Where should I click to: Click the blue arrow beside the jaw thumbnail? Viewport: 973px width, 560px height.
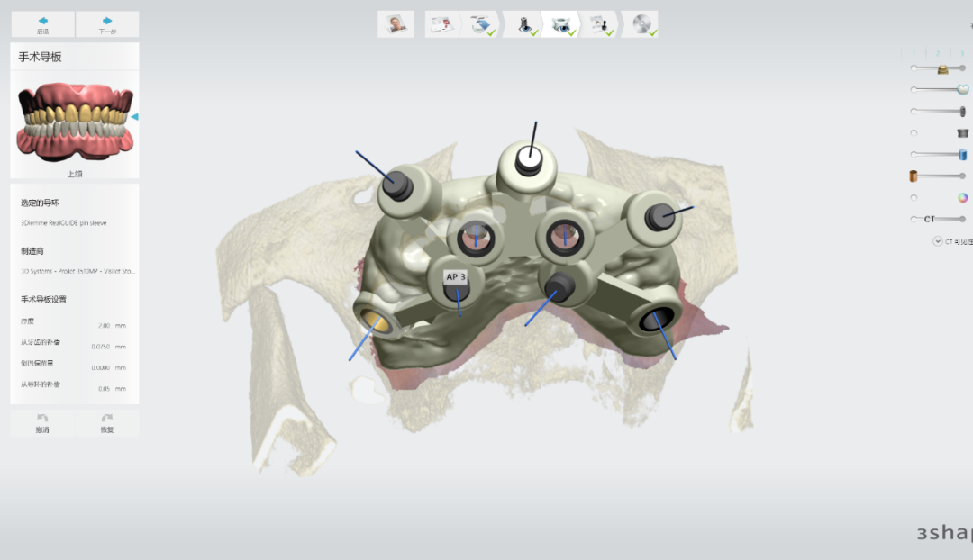click(x=134, y=117)
